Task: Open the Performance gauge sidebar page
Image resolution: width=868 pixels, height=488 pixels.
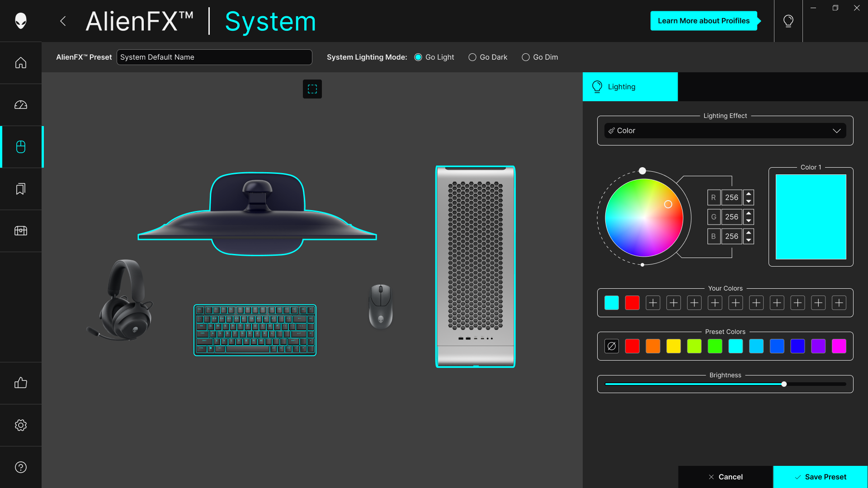Action: click(x=21, y=105)
